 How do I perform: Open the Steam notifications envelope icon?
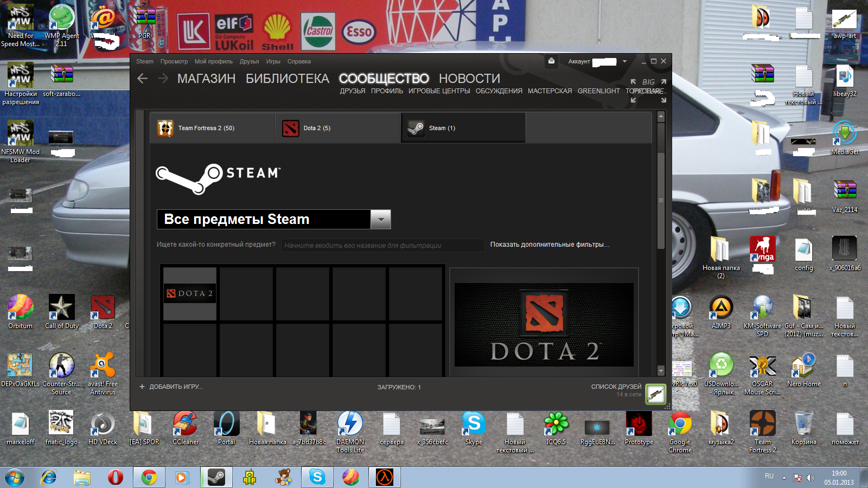pyautogui.click(x=551, y=61)
